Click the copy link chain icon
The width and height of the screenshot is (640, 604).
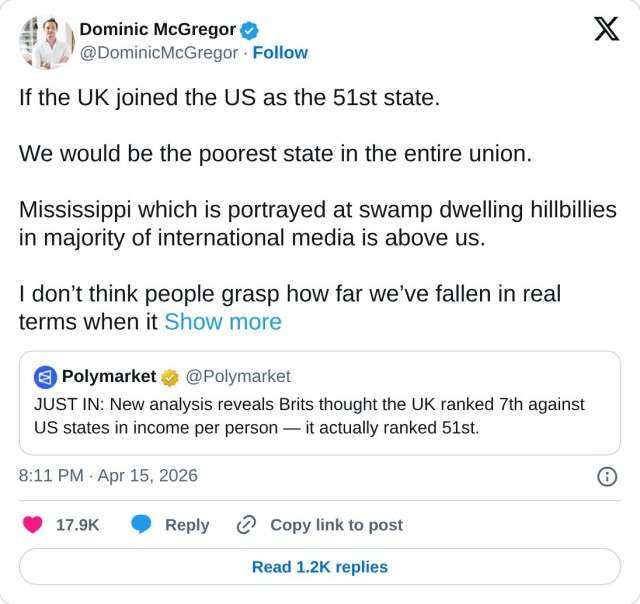[x=247, y=524]
